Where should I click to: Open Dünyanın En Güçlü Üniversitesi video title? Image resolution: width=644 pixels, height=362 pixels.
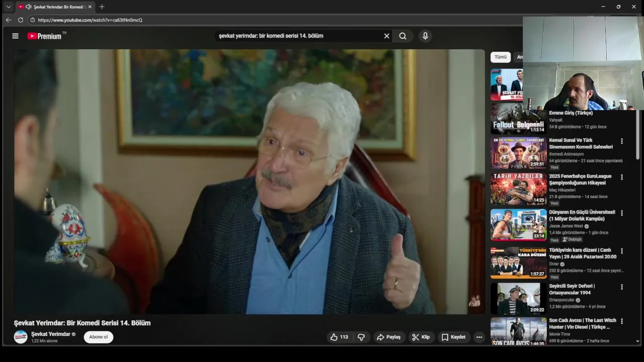click(x=582, y=215)
